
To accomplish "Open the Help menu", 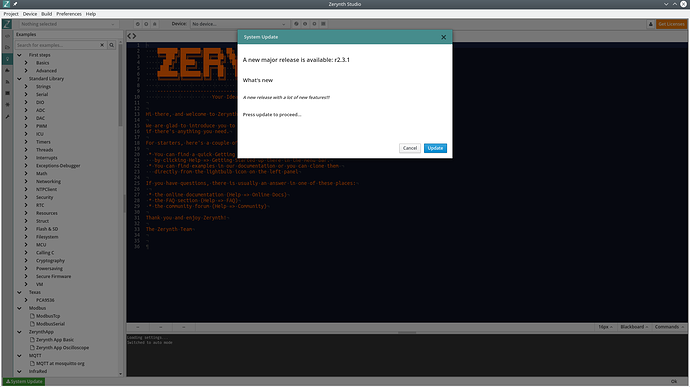I will point(91,14).
